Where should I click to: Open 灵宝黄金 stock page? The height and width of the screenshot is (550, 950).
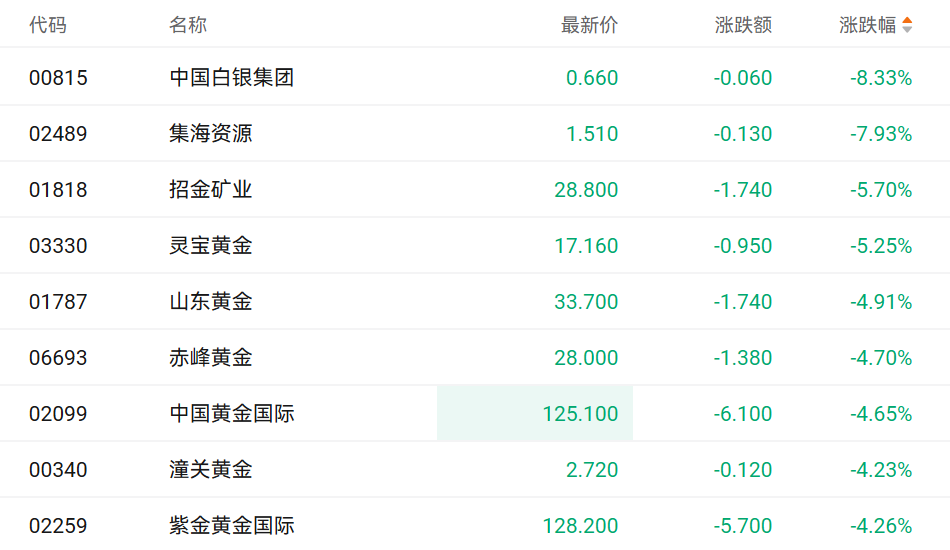[211, 245]
